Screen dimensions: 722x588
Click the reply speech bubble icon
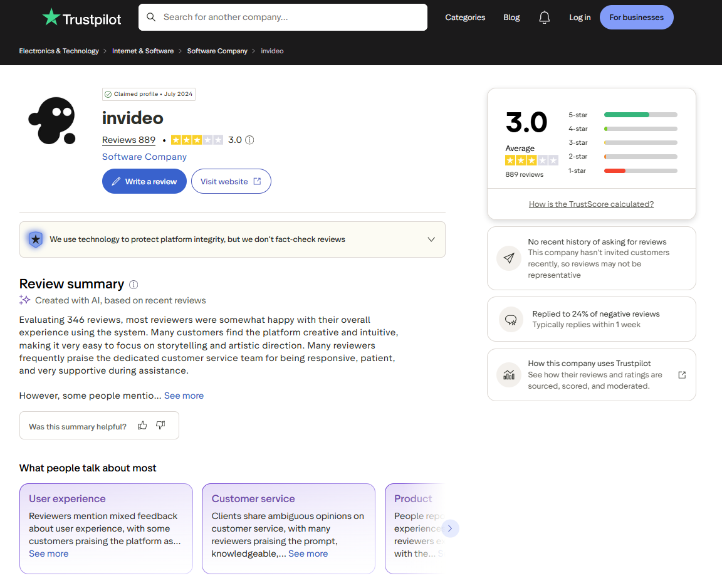[x=511, y=319]
